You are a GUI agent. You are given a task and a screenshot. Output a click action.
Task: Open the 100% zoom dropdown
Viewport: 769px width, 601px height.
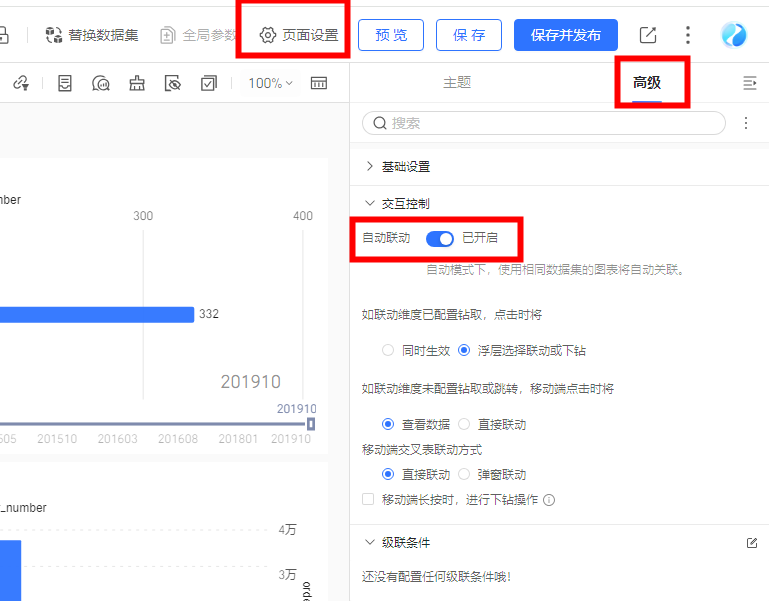pyautogui.click(x=270, y=83)
